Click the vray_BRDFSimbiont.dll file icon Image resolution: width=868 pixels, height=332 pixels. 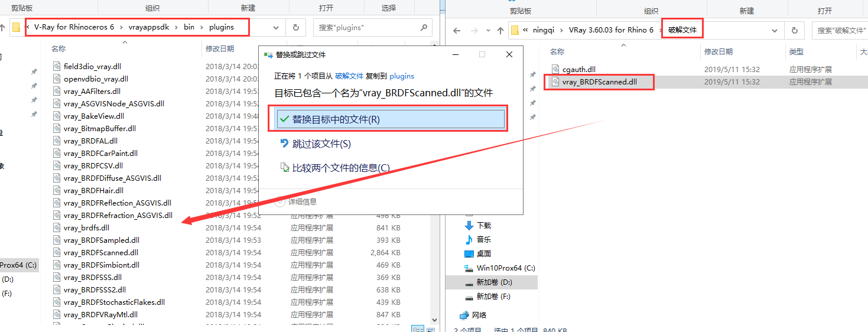[57, 265]
